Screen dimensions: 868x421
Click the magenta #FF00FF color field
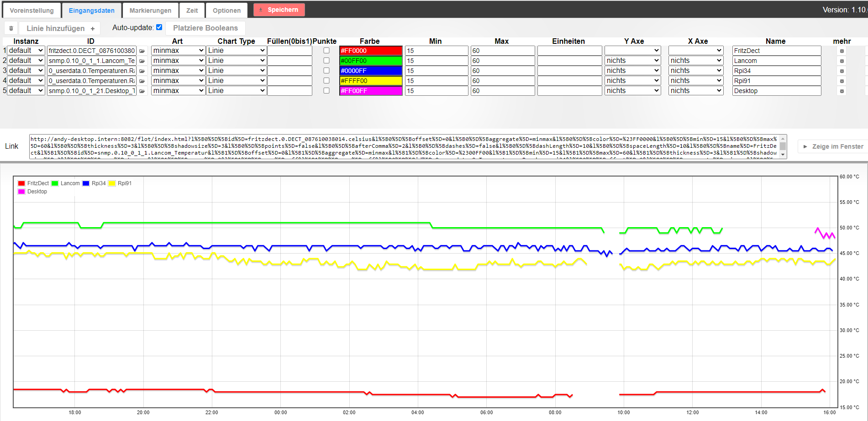point(371,91)
